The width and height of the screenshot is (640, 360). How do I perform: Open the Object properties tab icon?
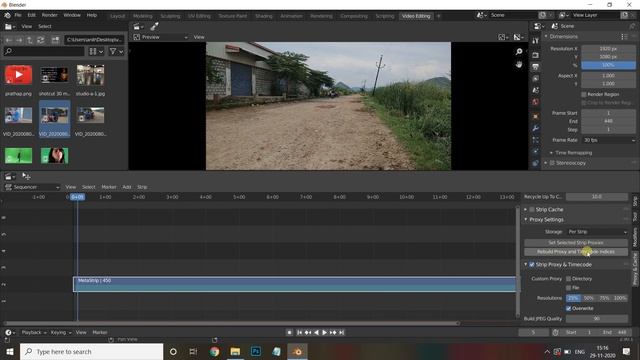click(x=535, y=117)
